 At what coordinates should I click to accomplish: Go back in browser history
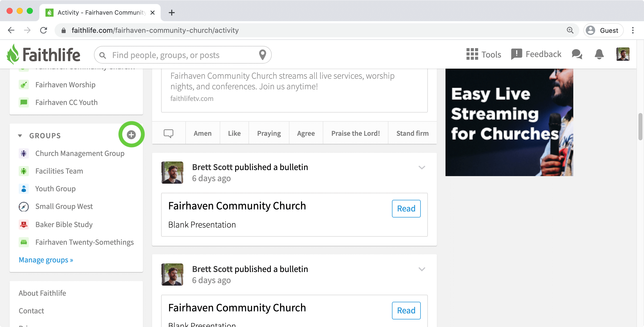(11, 30)
